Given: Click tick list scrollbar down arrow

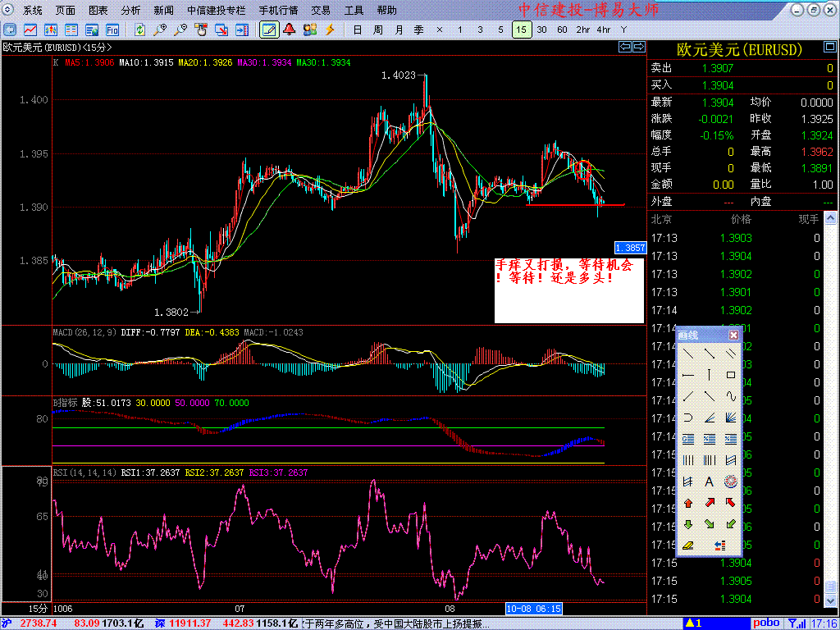Looking at the screenshot, I should coord(830,600).
